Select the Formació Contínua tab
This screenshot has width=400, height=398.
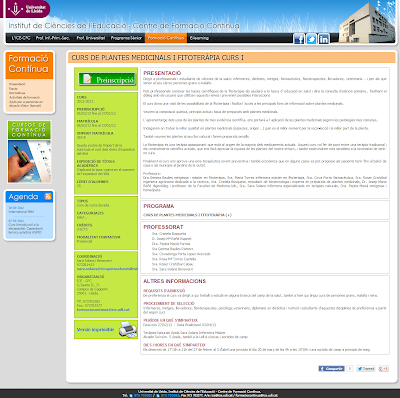coord(166,38)
